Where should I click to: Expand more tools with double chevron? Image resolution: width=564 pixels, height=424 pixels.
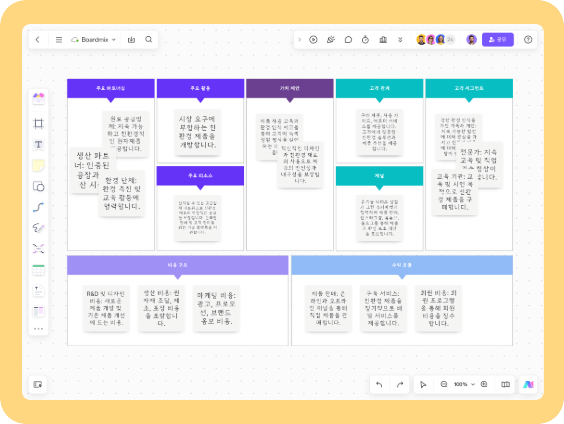(x=400, y=40)
